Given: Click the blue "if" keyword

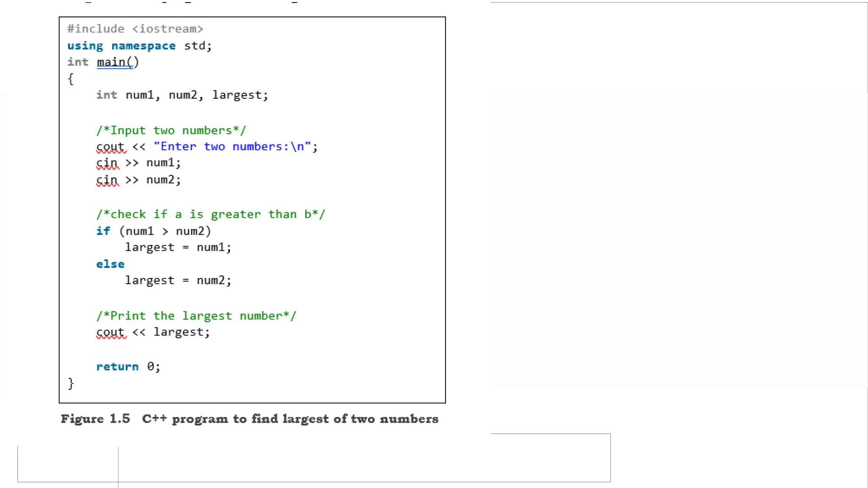Looking at the screenshot, I should coord(103,231).
